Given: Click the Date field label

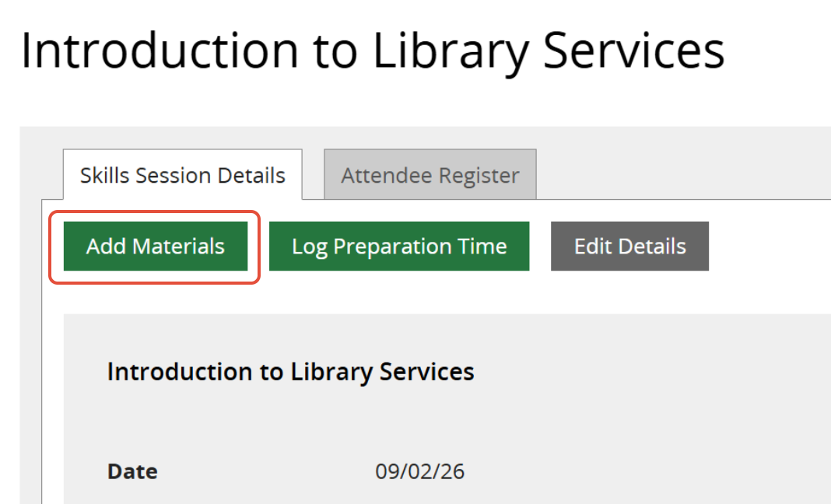Looking at the screenshot, I should 132,471.
